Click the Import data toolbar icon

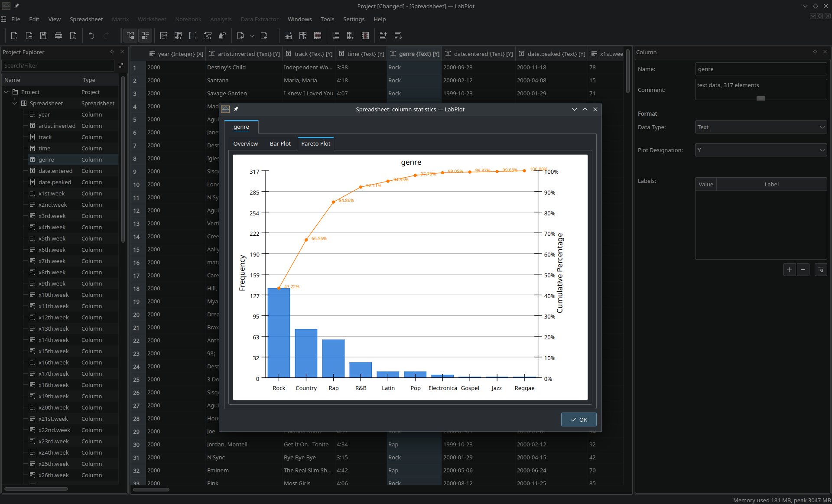240,36
